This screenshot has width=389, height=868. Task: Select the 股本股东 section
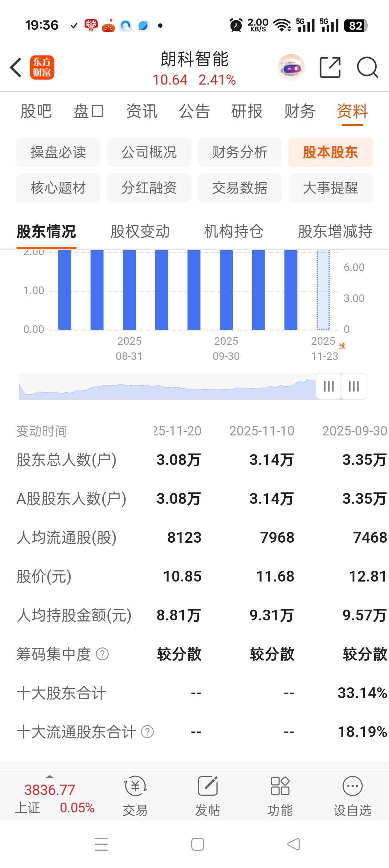coord(331,152)
